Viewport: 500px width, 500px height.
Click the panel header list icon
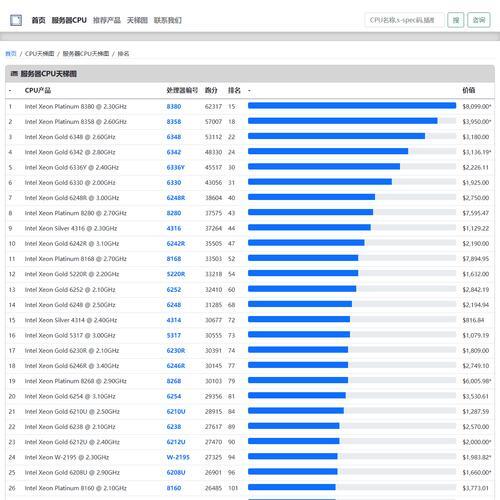14,74
